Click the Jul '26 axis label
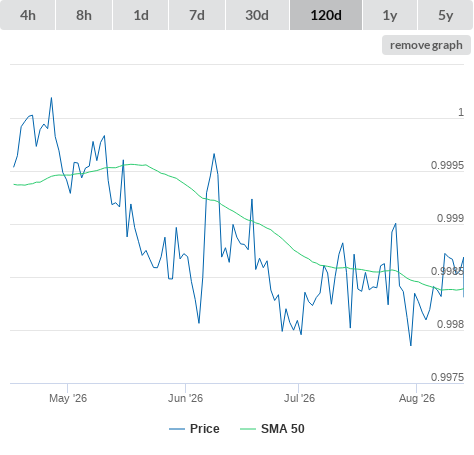474x455 pixels. (x=299, y=398)
